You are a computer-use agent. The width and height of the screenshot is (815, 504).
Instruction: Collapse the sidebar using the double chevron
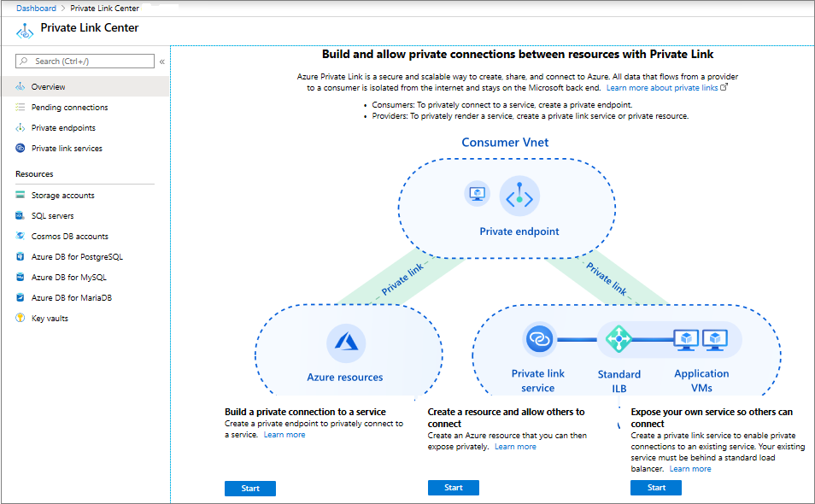[161, 61]
